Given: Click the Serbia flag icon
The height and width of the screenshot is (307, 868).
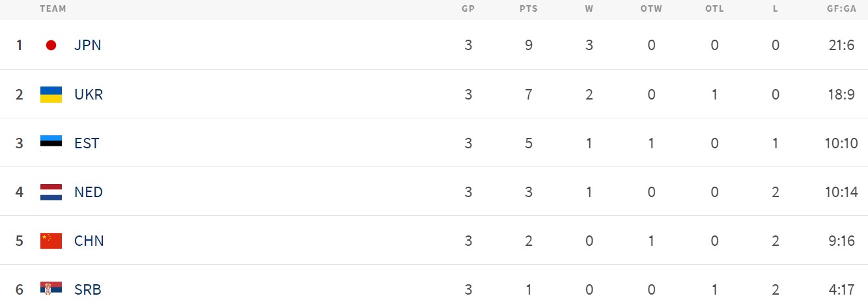Looking at the screenshot, I should [x=51, y=289].
